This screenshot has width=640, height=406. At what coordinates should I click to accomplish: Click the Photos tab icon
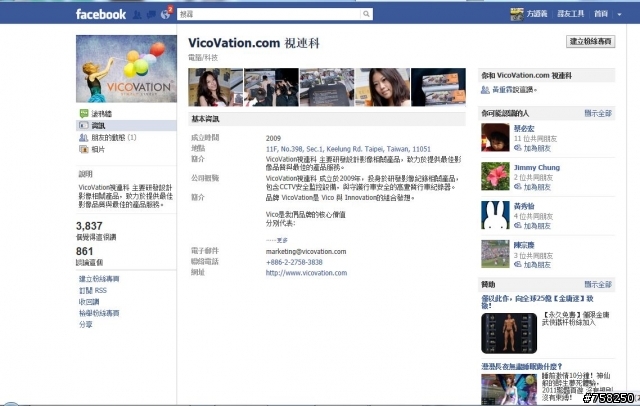click(x=84, y=149)
